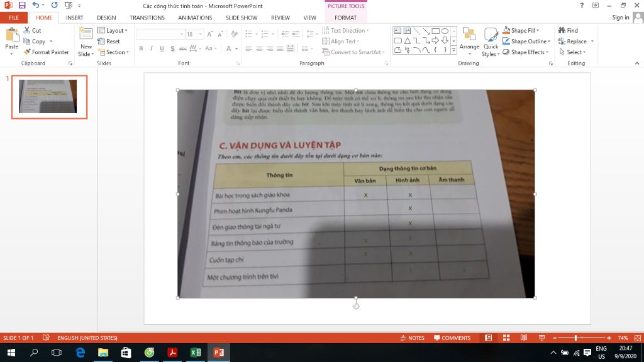The width and height of the screenshot is (644, 362).
Task: Collapse the ribbon arrow
Action: pos(637,63)
